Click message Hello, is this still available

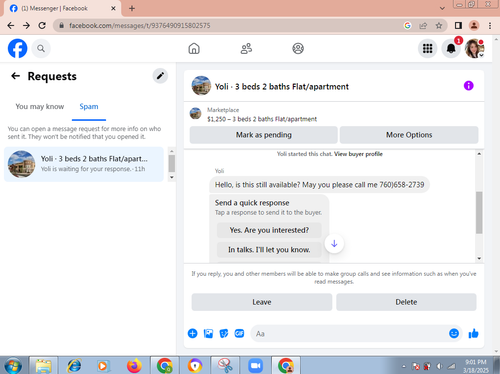(319, 185)
